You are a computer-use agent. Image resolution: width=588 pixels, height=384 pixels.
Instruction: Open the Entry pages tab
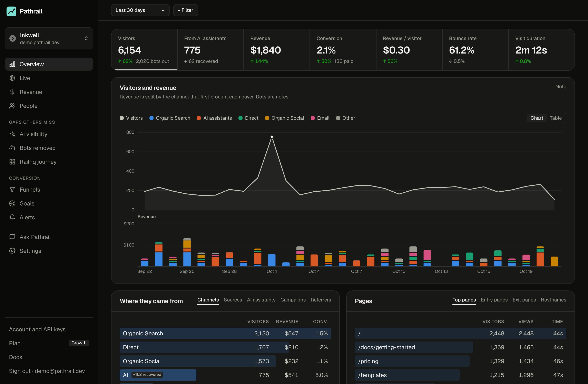494,300
